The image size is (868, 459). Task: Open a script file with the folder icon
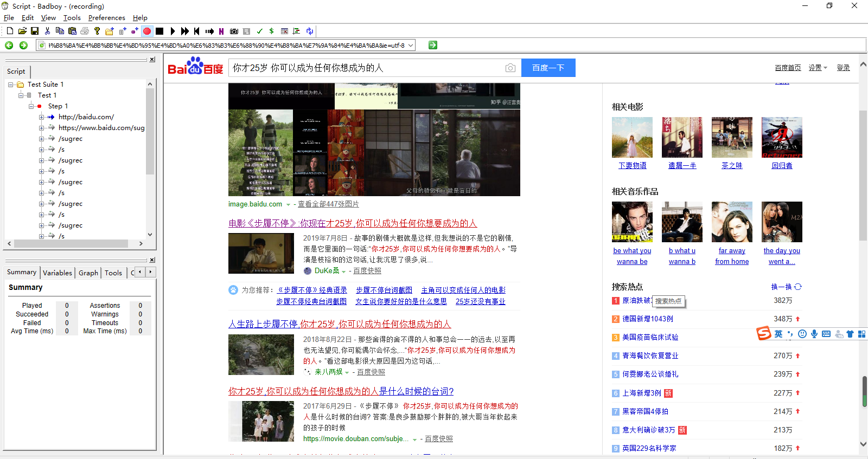pos(22,31)
